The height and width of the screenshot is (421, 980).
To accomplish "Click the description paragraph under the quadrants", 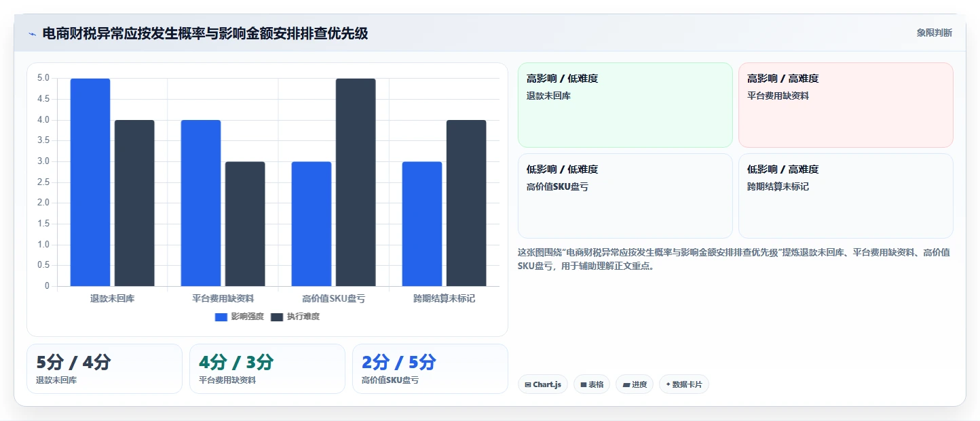I will pos(734,259).
